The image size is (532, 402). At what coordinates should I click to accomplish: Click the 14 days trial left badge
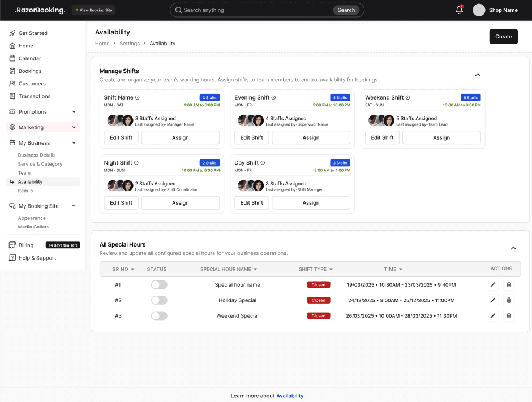(x=63, y=245)
